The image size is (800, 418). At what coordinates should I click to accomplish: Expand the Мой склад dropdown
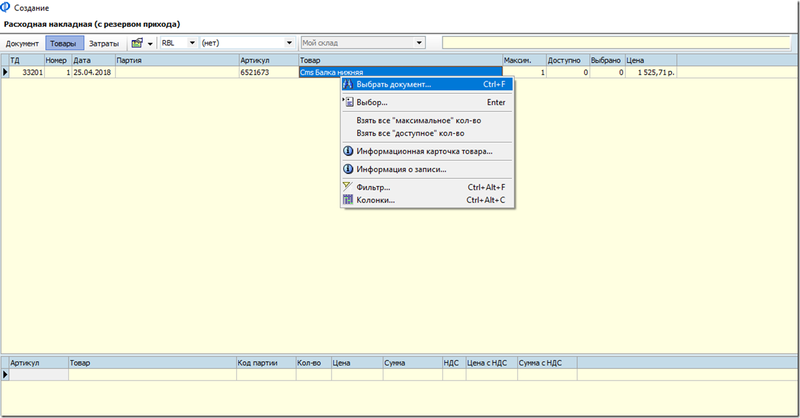click(419, 43)
